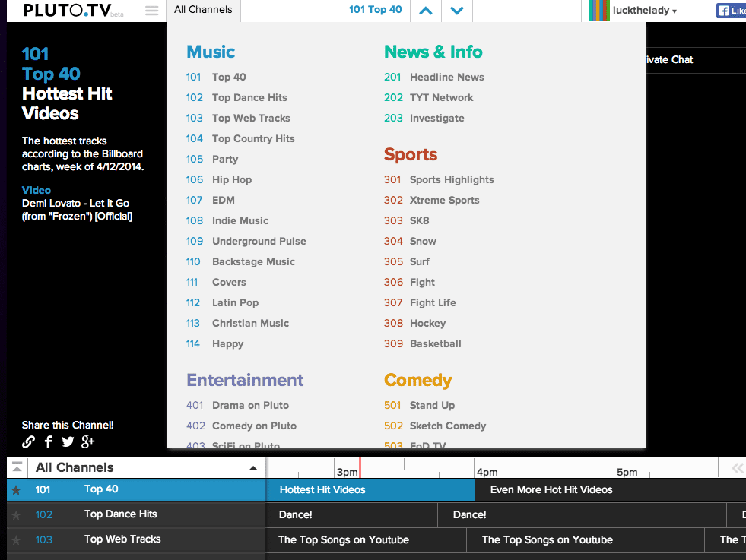
Task: Choose channel 303 SK8
Action: (406, 220)
